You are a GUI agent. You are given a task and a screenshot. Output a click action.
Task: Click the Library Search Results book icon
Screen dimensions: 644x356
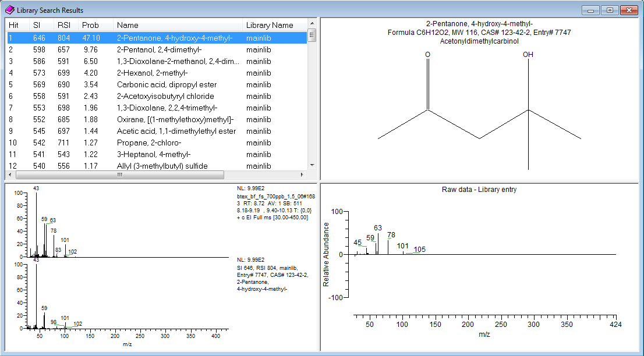click(x=10, y=10)
